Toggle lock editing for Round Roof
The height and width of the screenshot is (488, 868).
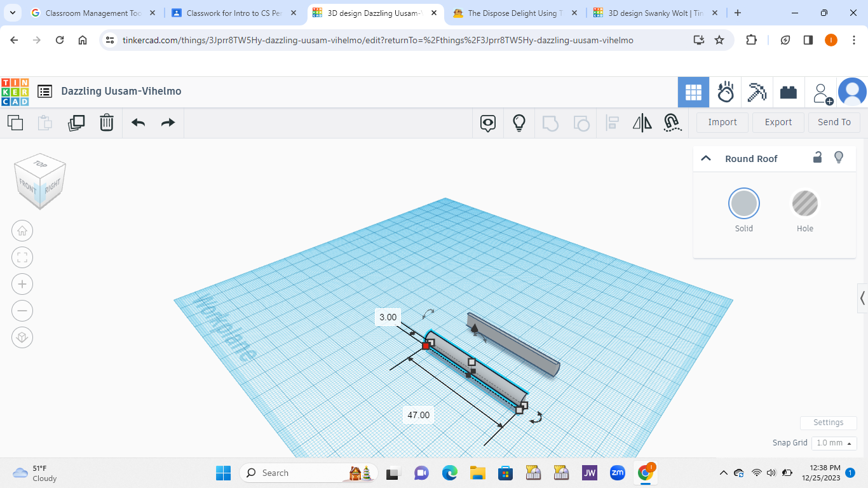[x=818, y=158]
